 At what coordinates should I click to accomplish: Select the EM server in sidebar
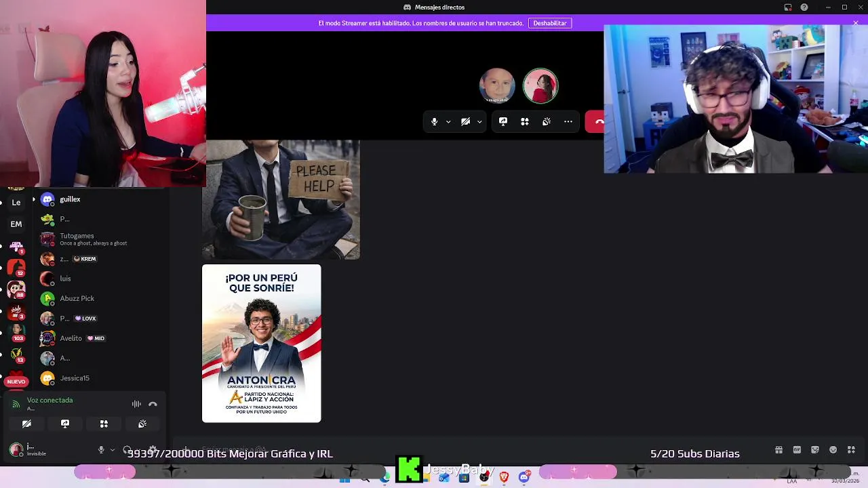[x=16, y=224]
